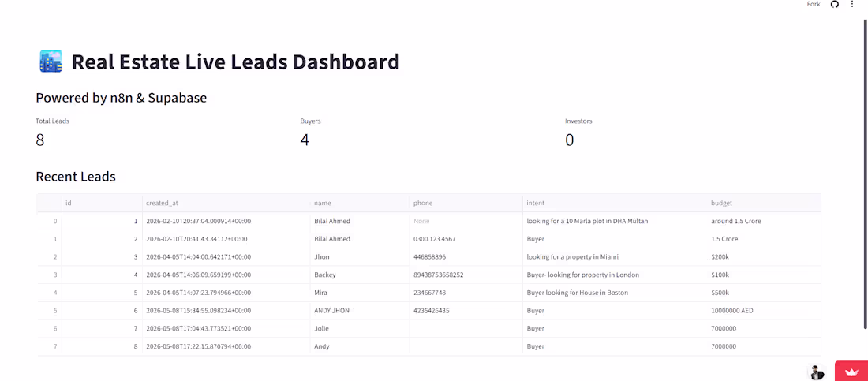Click the Total Leads metric label
Screen dimensions: 868x381
click(x=53, y=121)
